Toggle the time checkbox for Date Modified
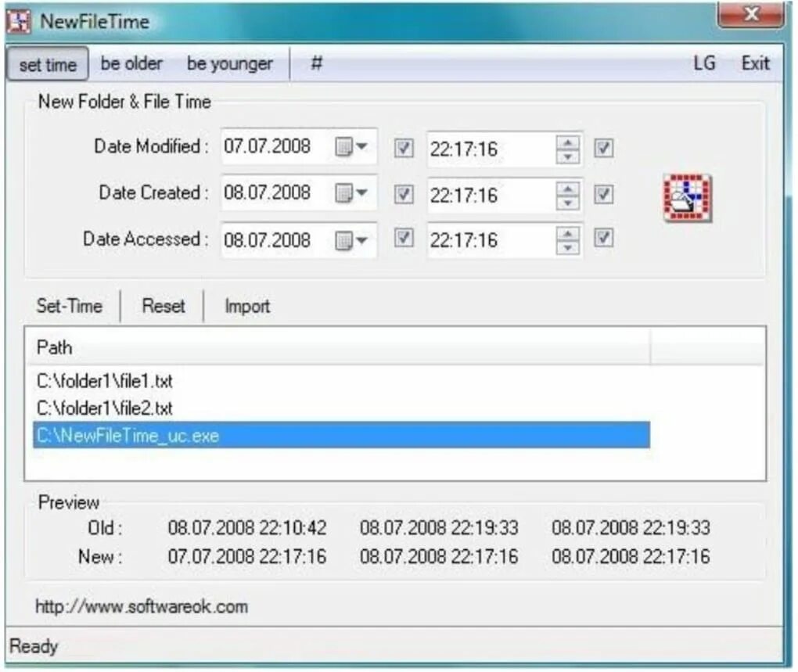The height and width of the screenshot is (672, 798). [x=604, y=148]
